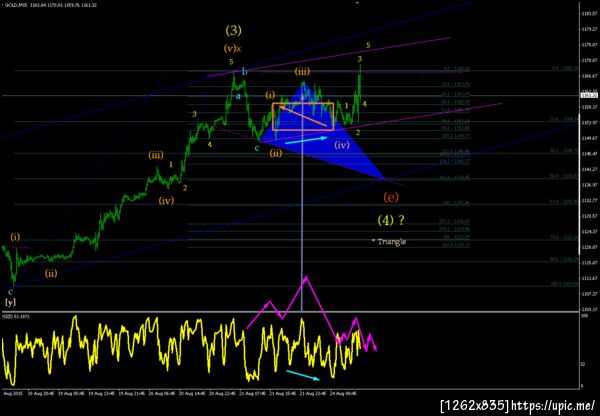The image size is (600, 416).
Task: Select the yellow '(4) ?' label
Action: (391, 220)
